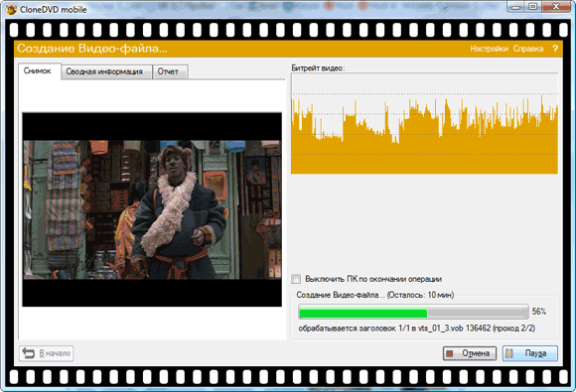Click the В начало button label
The width and height of the screenshot is (576, 392).
click(55, 353)
